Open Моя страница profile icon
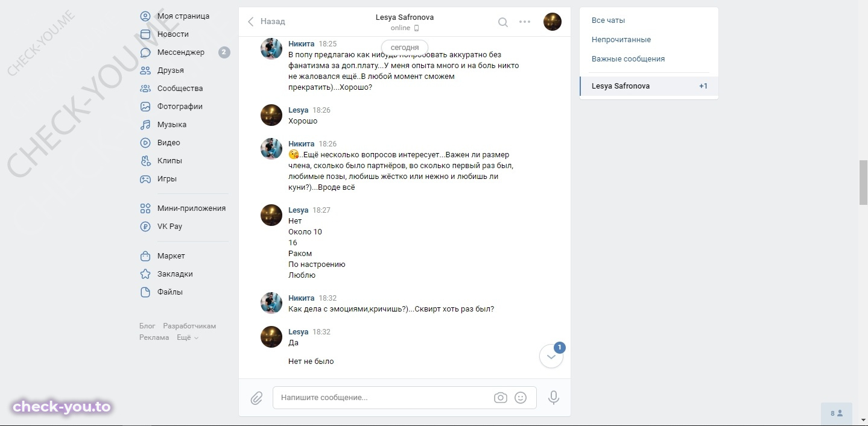 145,16
